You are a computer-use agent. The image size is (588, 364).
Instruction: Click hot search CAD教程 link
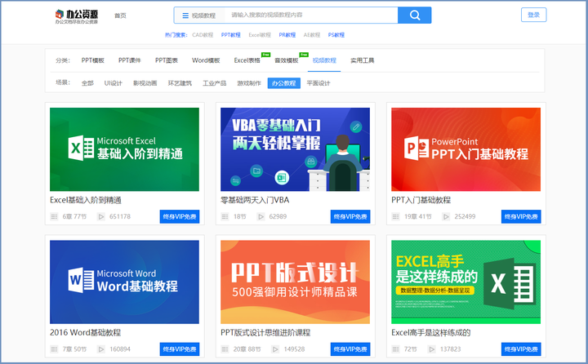point(203,35)
